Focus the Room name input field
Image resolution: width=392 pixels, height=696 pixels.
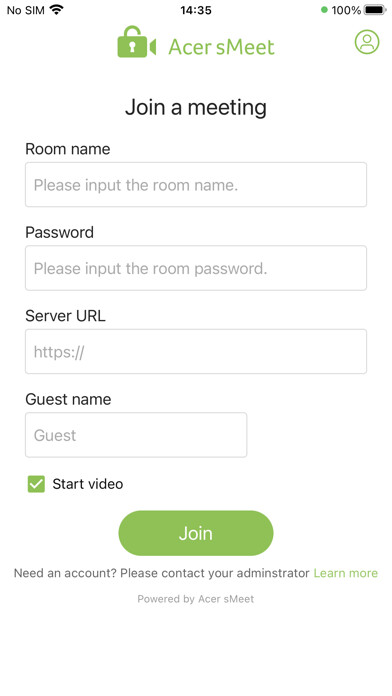[196, 185]
